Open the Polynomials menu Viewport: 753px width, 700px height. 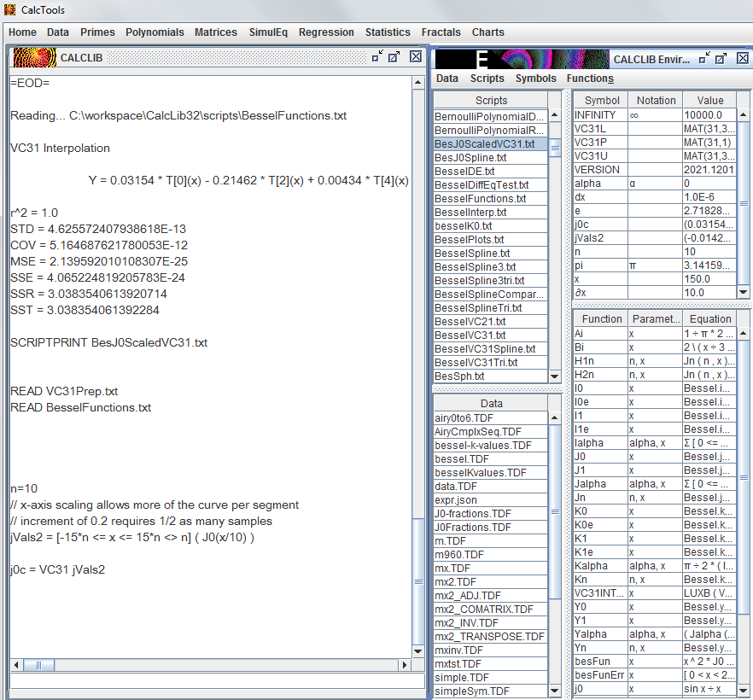pyautogui.click(x=155, y=32)
